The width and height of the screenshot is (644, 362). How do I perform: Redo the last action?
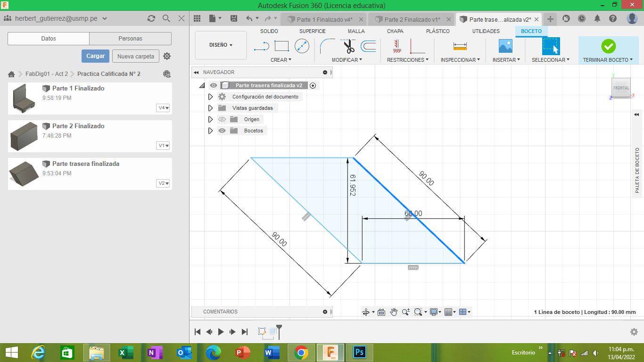point(268,18)
